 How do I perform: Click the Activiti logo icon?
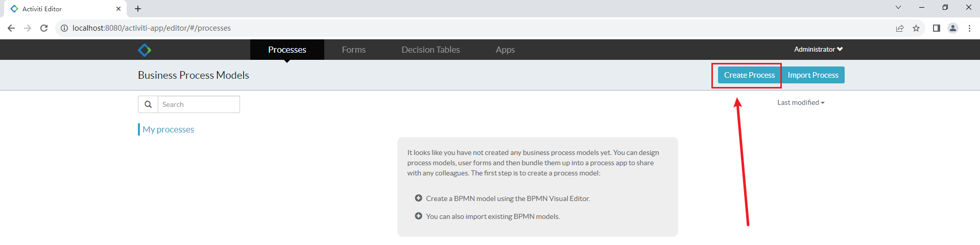[145, 50]
